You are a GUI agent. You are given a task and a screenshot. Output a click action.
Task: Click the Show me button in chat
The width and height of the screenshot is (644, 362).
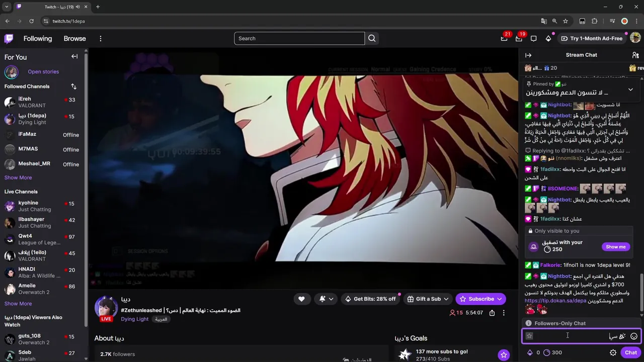(x=615, y=247)
